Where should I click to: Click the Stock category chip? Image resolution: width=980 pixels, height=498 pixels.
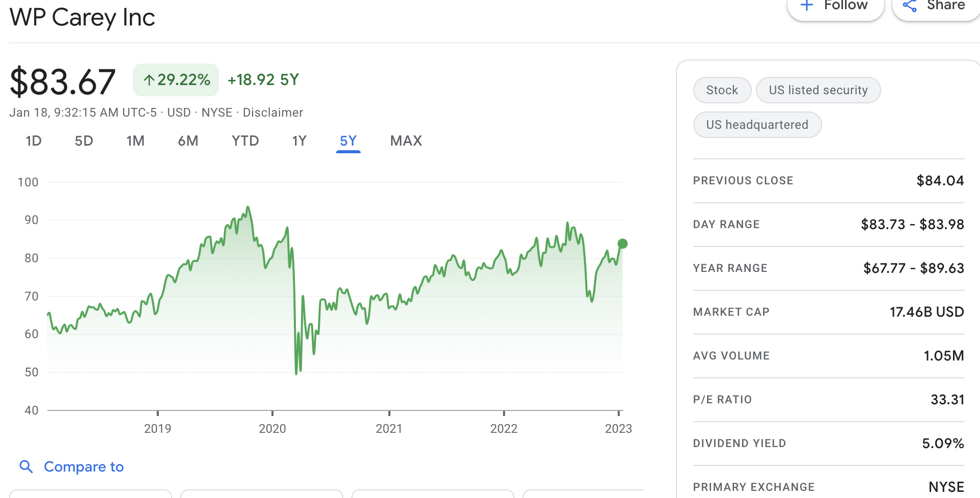click(x=722, y=90)
